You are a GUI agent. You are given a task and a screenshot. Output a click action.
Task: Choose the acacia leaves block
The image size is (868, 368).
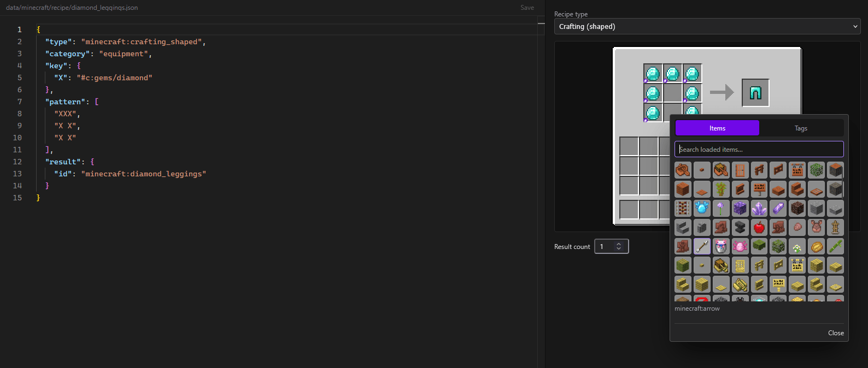point(817,170)
